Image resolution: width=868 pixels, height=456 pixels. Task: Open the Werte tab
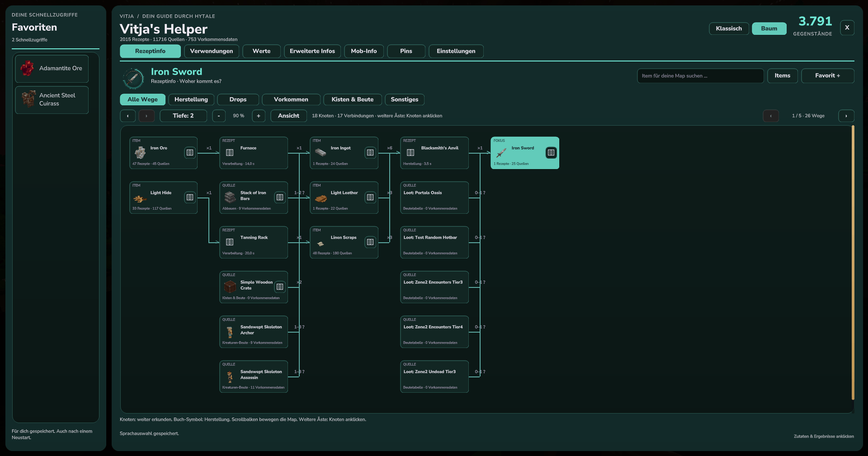click(261, 51)
